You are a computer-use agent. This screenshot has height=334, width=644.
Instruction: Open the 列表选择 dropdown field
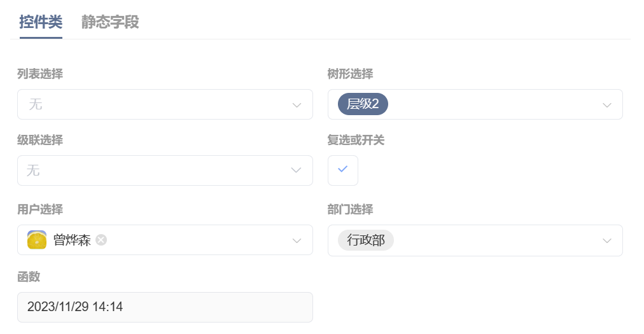[x=153, y=104]
